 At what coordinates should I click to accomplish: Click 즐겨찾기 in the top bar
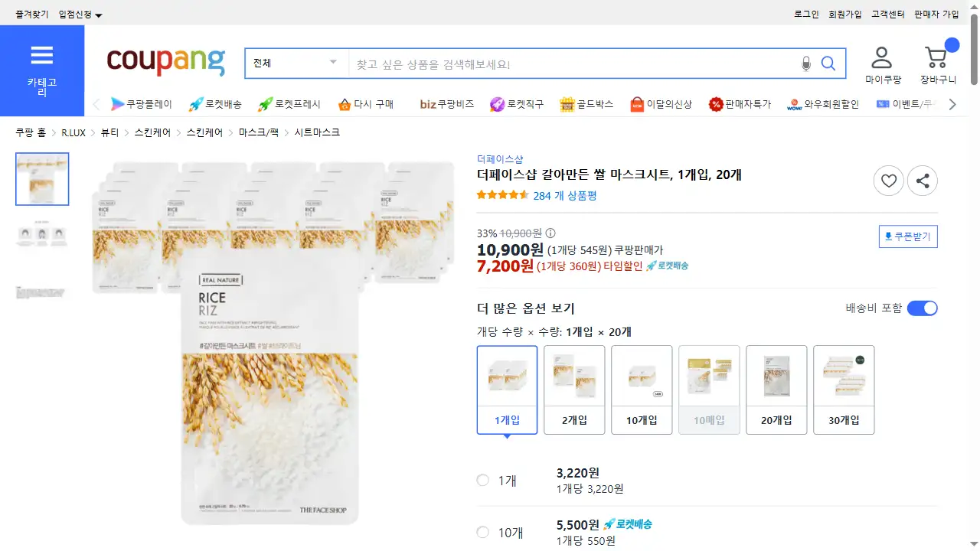(x=32, y=15)
